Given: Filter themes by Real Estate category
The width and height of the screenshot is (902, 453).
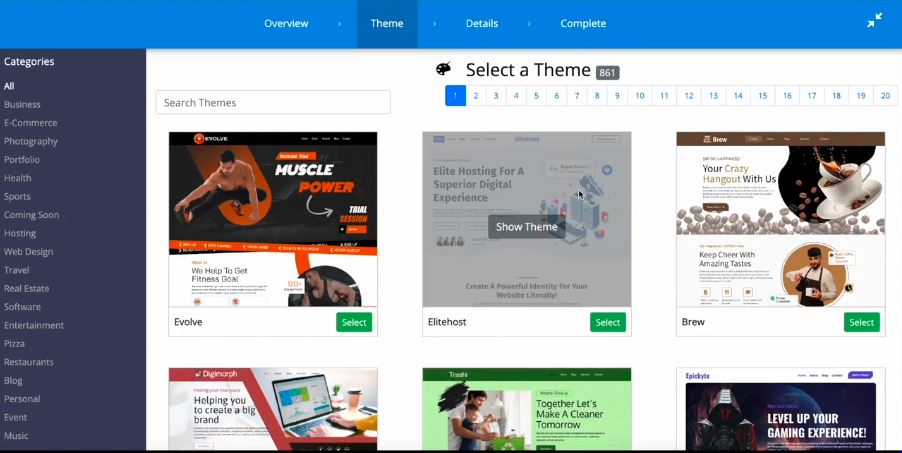Looking at the screenshot, I should coord(26,288).
